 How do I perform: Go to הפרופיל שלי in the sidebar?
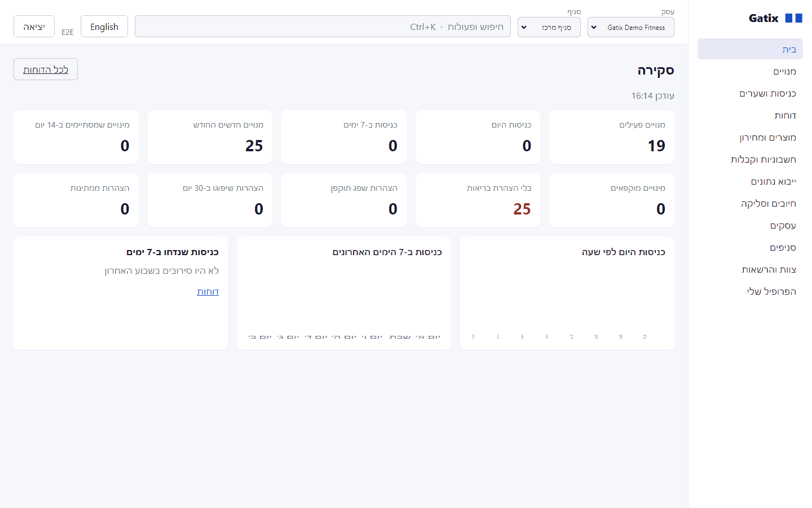(750, 291)
